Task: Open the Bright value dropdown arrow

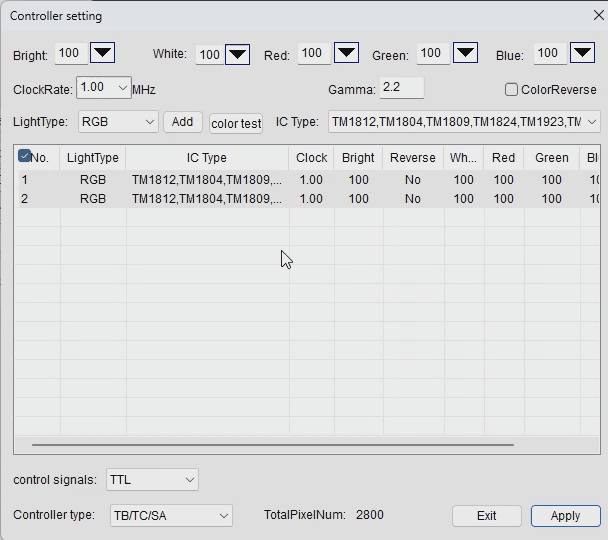Action: point(102,53)
